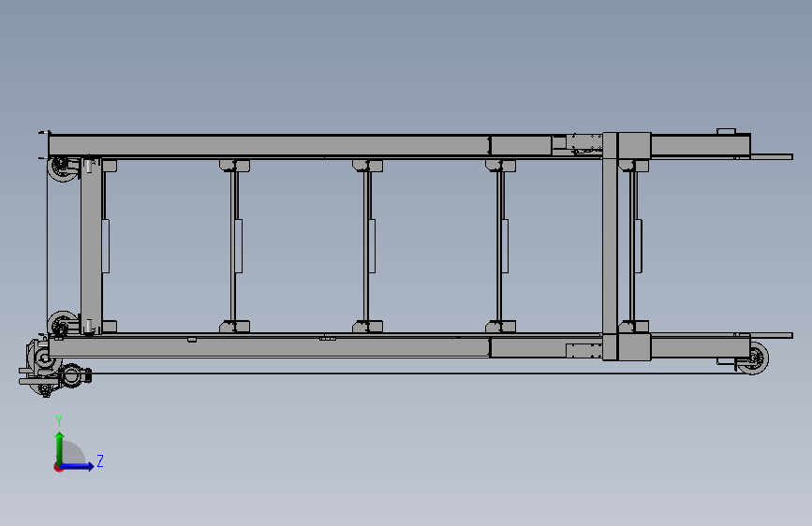Select the drive assembly below the frame's left end
This screenshot has height=526, width=812.
[x=54, y=368]
